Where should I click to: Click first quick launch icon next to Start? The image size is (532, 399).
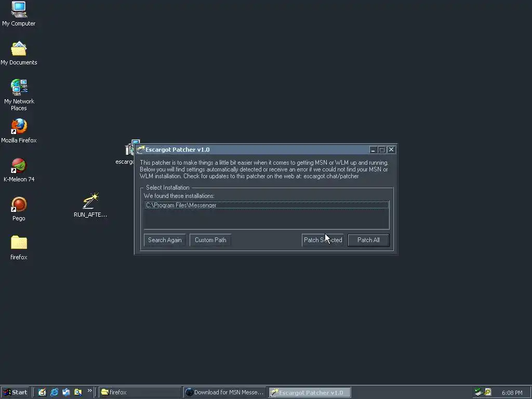pos(42,393)
